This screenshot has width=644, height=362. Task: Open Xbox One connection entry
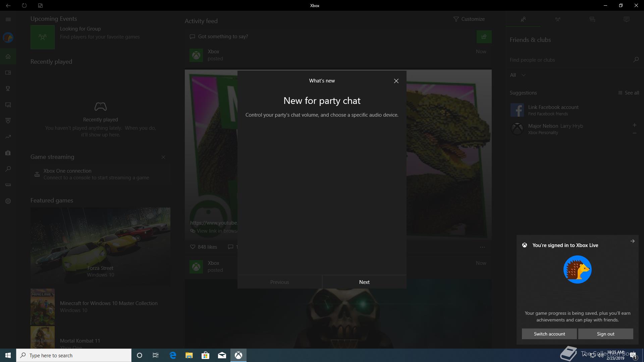tap(100, 174)
